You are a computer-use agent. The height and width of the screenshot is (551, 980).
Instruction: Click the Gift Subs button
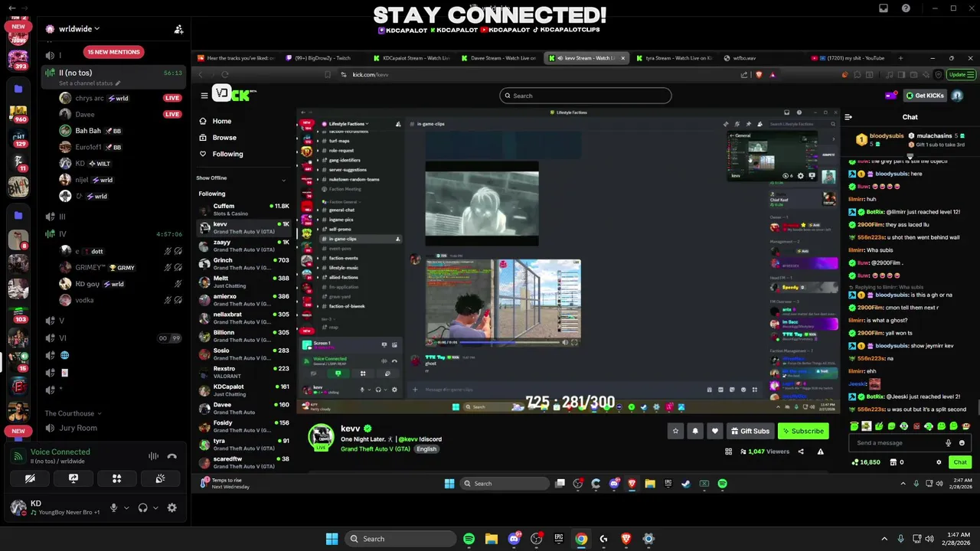750,431
